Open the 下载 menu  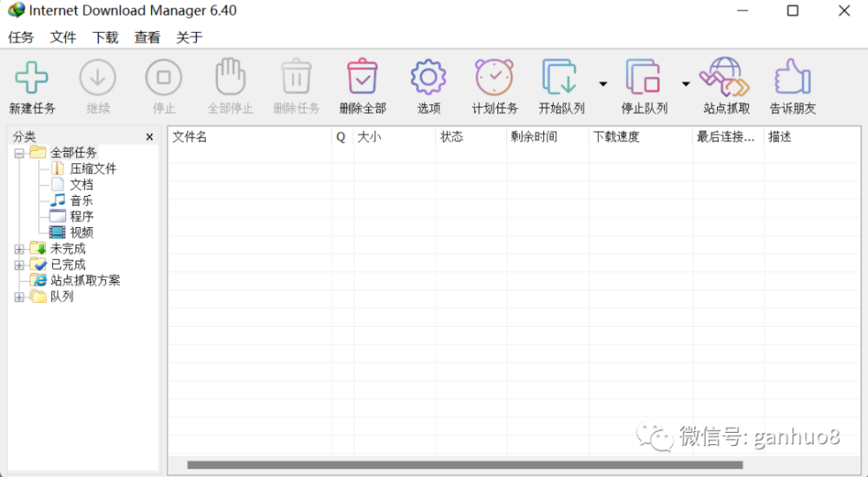coord(105,37)
